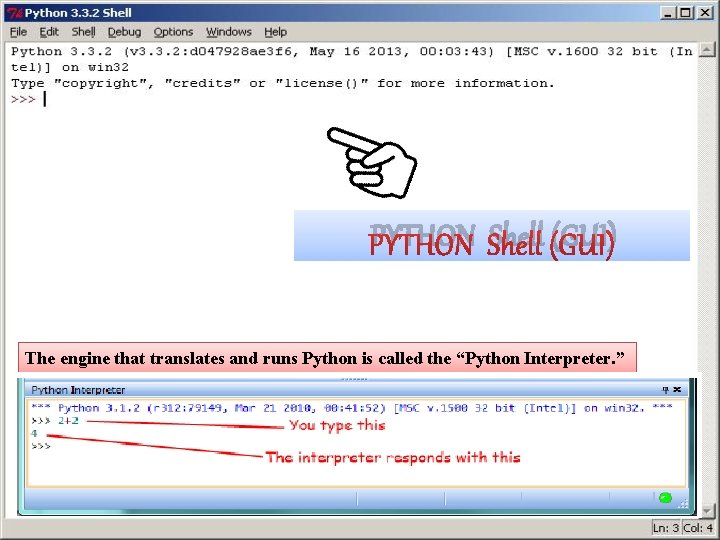The height and width of the screenshot is (540, 720).
Task: Click the Python 3.1.2 banner in Interpreter
Action: coord(352,408)
